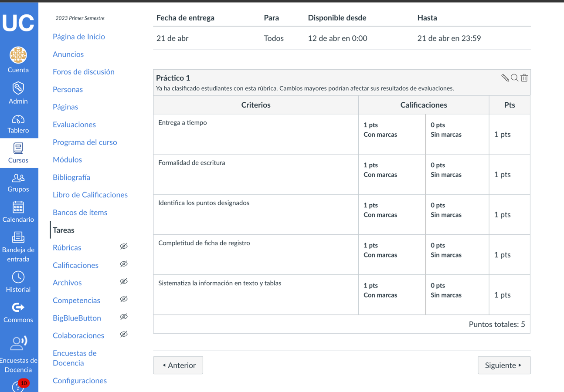This screenshot has width=564, height=392.
Task: Go to Módulos in course menu
Action: pyautogui.click(x=67, y=159)
